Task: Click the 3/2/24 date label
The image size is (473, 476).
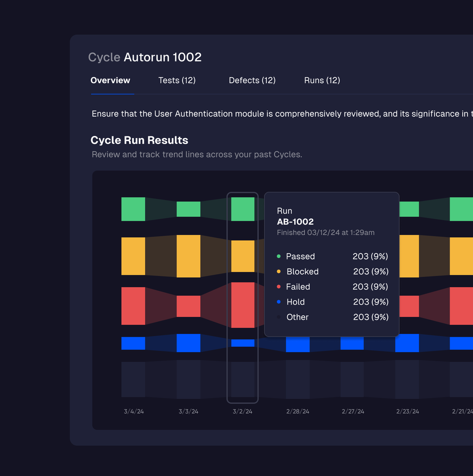Action: [242, 411]
